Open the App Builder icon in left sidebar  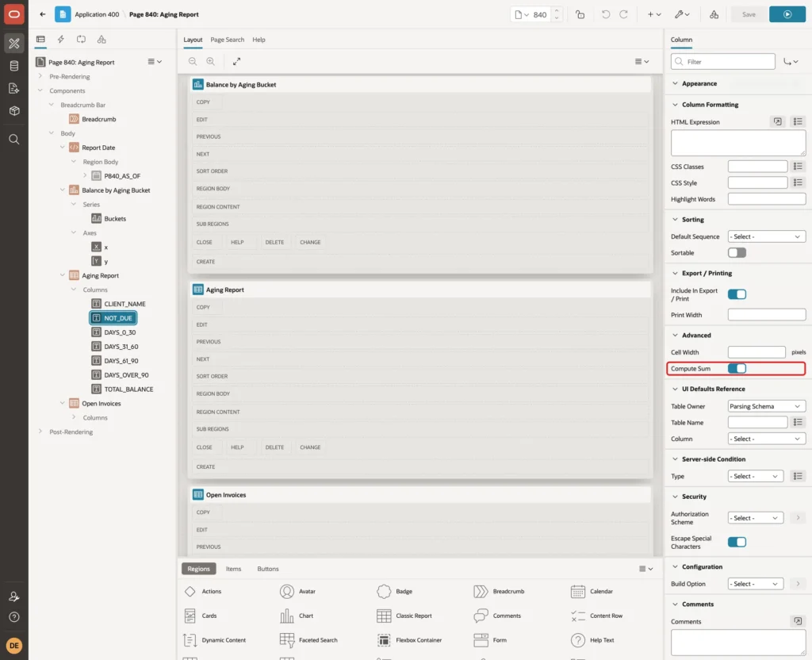pyautogui.click(x=14, y=44)
